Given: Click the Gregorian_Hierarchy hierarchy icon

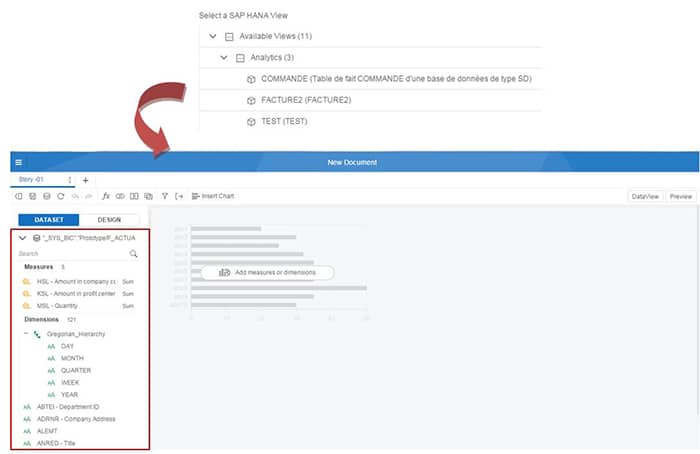Looking at the screenshot, I should 37,334.
